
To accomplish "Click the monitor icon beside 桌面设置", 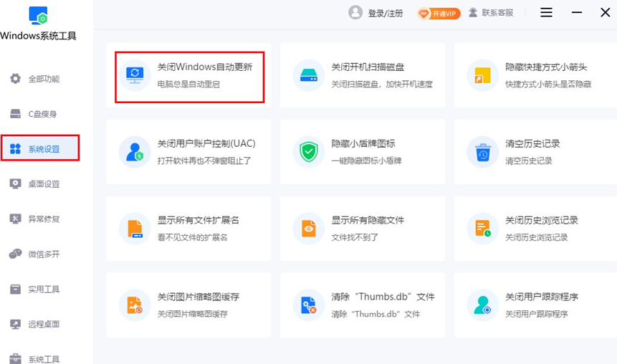I will click(x=15, y=183).
